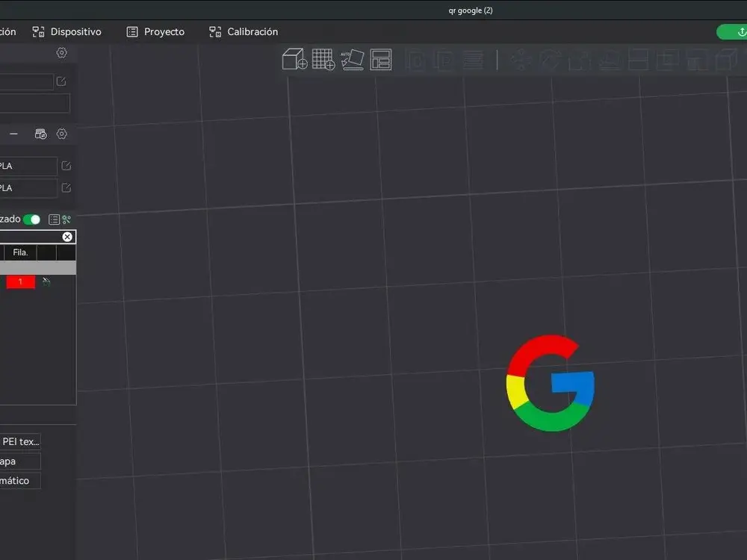The image size is (747, 560).
Task: Open the gear beside the AMS sync icon
Action: [x=62, y=134]
